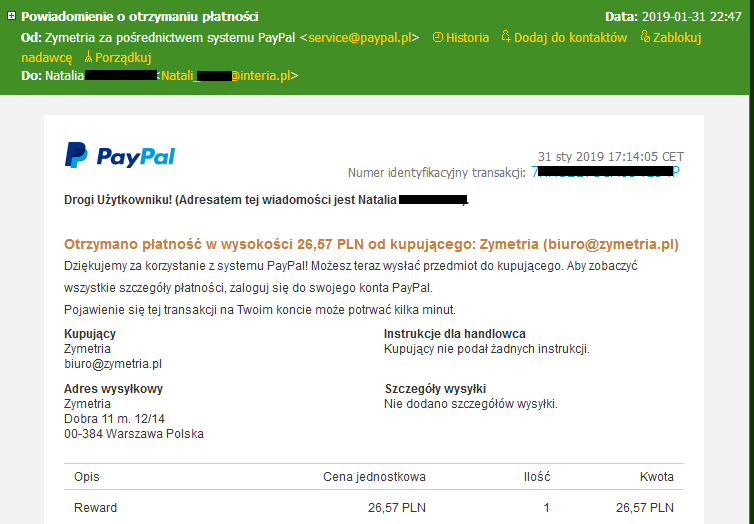Click the biuro@zymetria.pl address under Kupujący
This screenshot has height=524, width=754.
click(113, 364)
